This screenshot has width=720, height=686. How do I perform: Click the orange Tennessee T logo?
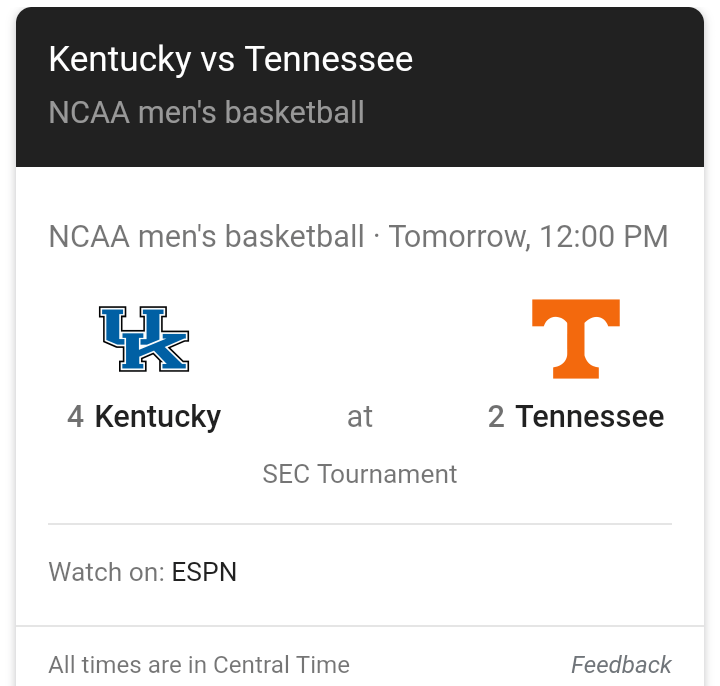click(x=575, y=339)
